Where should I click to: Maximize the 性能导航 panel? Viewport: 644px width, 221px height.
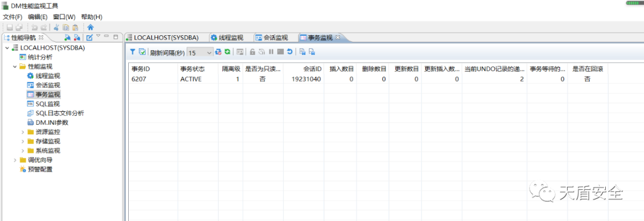coord(116,36)
